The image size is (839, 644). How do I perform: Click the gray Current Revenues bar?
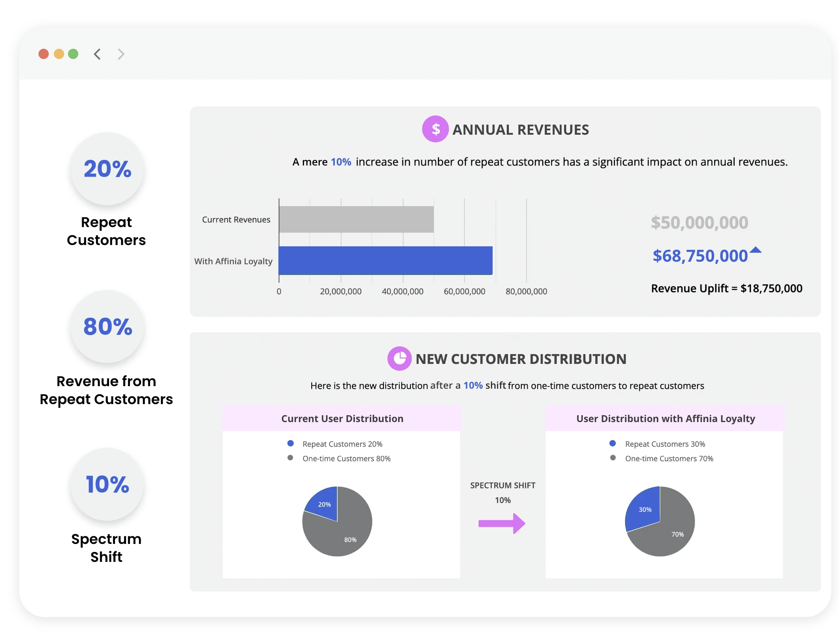pyautogui.click(x=356, y=219)
